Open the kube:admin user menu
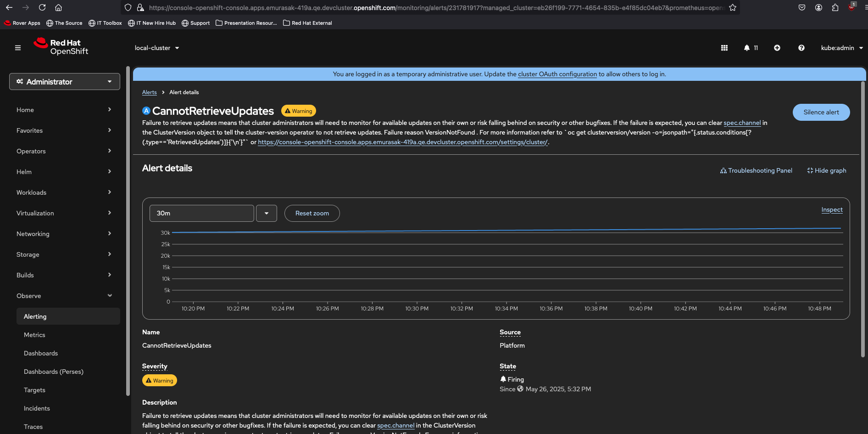 (x=841, y=48)
